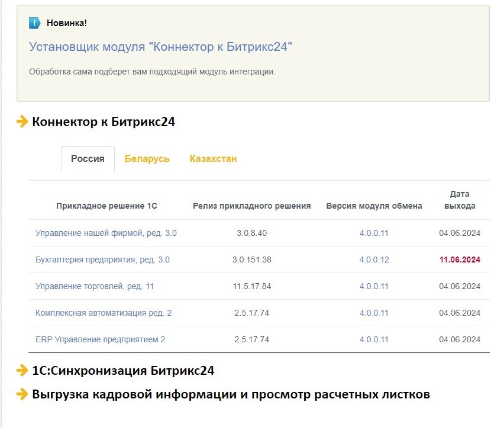The height and width of the screenshot is (428, 504).
Task: Select the Россия tab
Action: 88,159
